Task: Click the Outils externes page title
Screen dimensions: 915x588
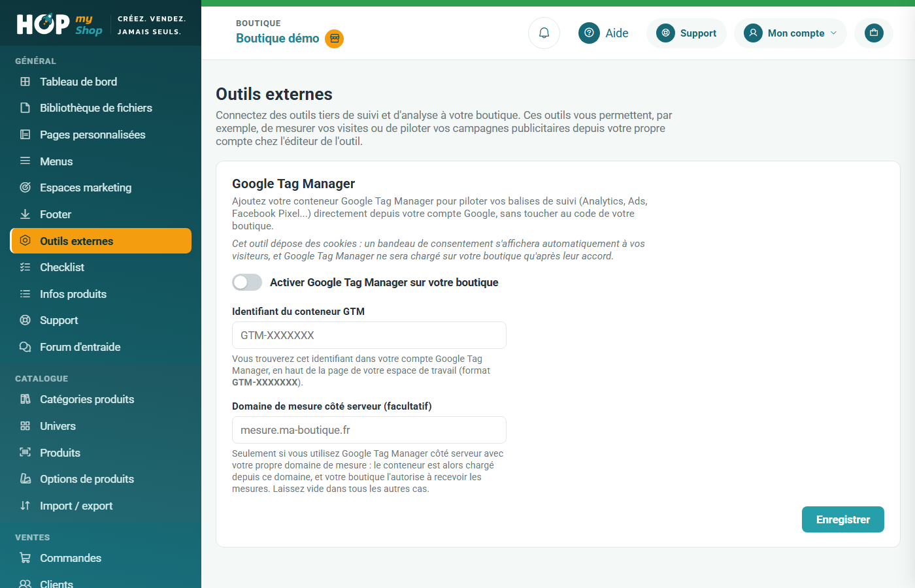Action: 274,94
